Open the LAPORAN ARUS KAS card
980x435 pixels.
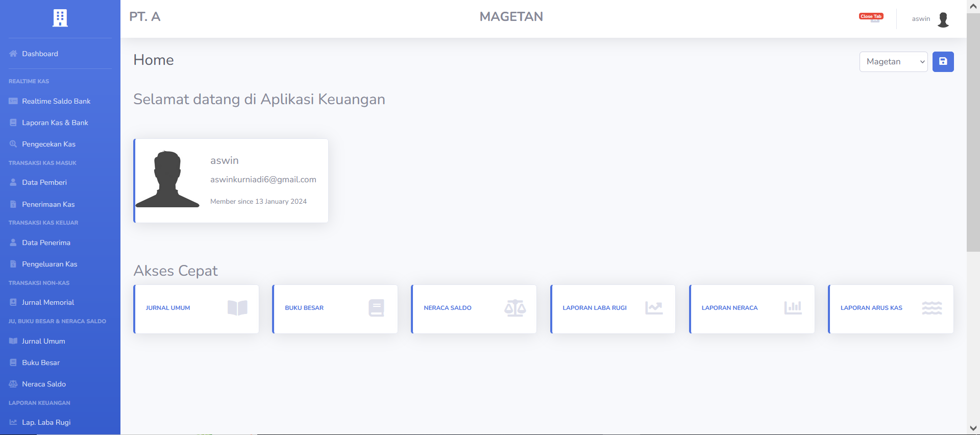point(891,309)
